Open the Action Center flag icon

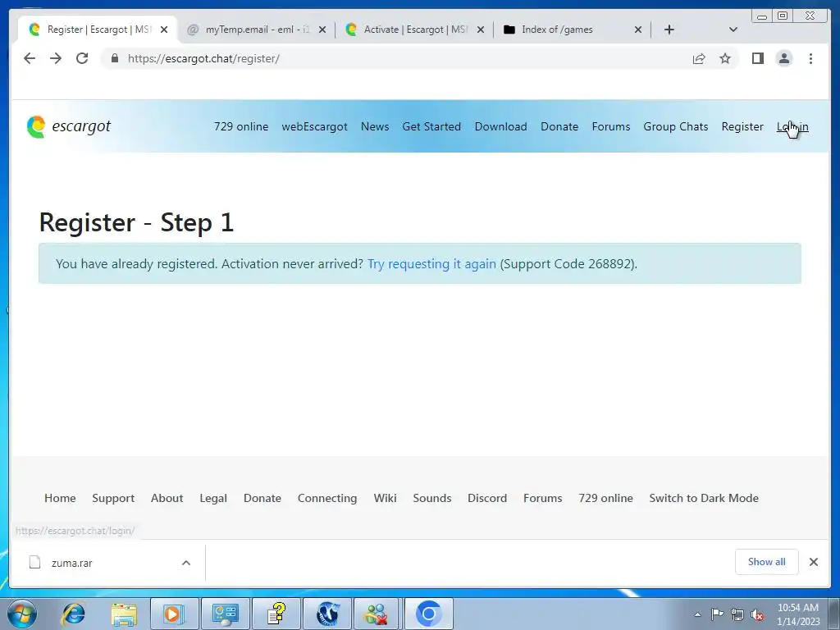pyautogui.click(x=717, y=614)
